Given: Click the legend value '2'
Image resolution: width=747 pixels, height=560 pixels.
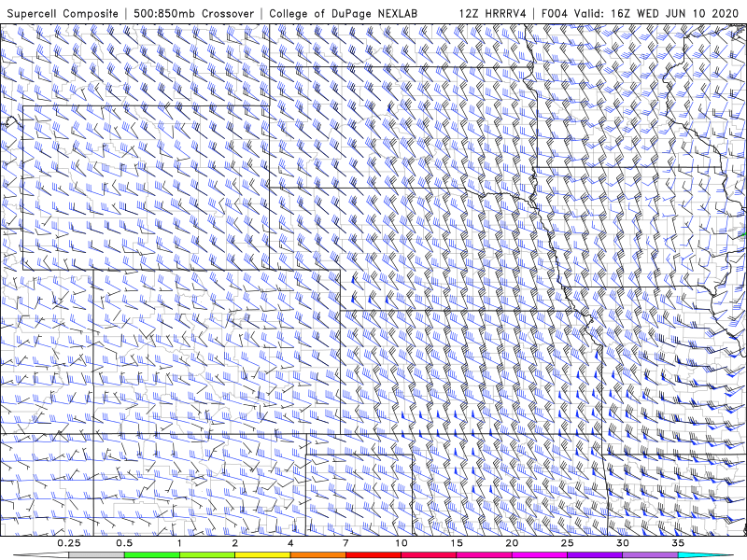Looking at the screenshot, I should click(235, 543).
